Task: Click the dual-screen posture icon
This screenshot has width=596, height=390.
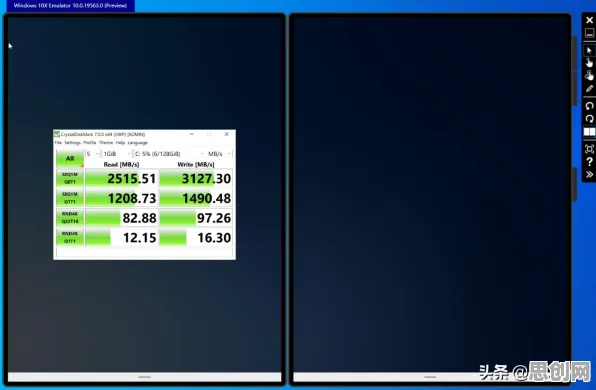Action: point(589,132)
